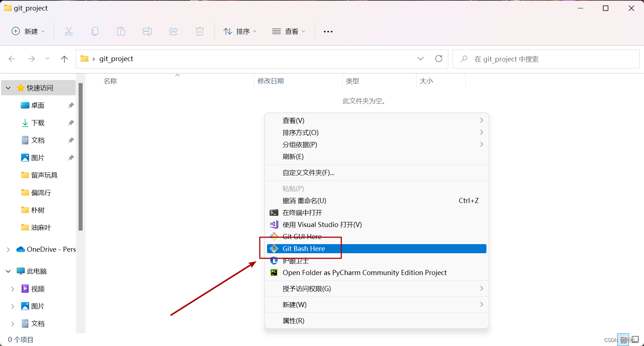Open the 查看(V) submenu
Viewport: 644px width, 346px height.
tap(377, 120)
